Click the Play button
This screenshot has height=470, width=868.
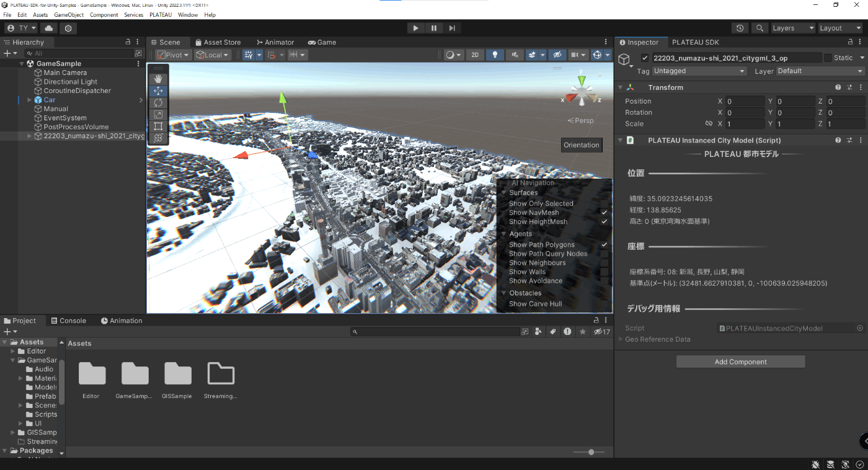(415, 28)
